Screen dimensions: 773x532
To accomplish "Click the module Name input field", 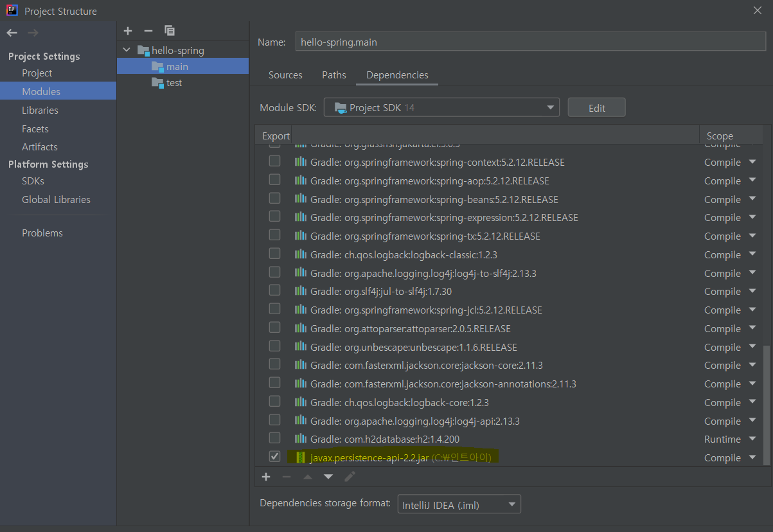I will pos(531,42).
